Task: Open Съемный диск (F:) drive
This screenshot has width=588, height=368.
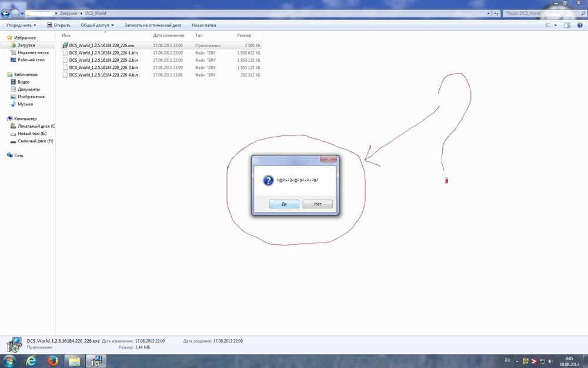Action: (35, 141)
